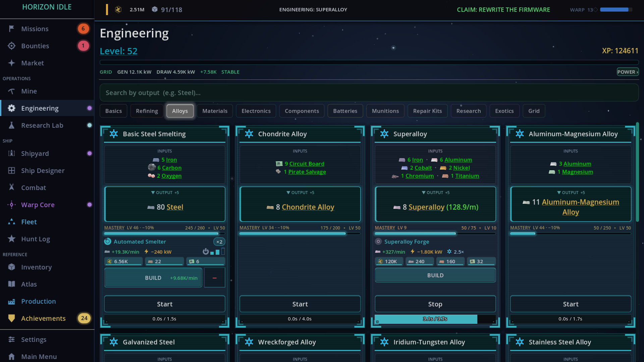
Task: Expand Aluminum-Magnesium Alloy OUTPUT +5 dropdown
Action: 571,193
